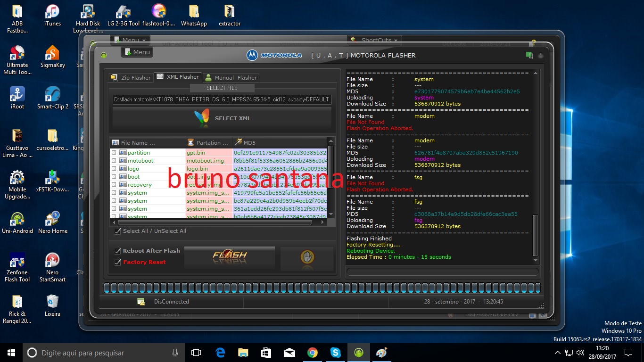Click the XML file path field
644x362 pixels.
pos(222,99)
